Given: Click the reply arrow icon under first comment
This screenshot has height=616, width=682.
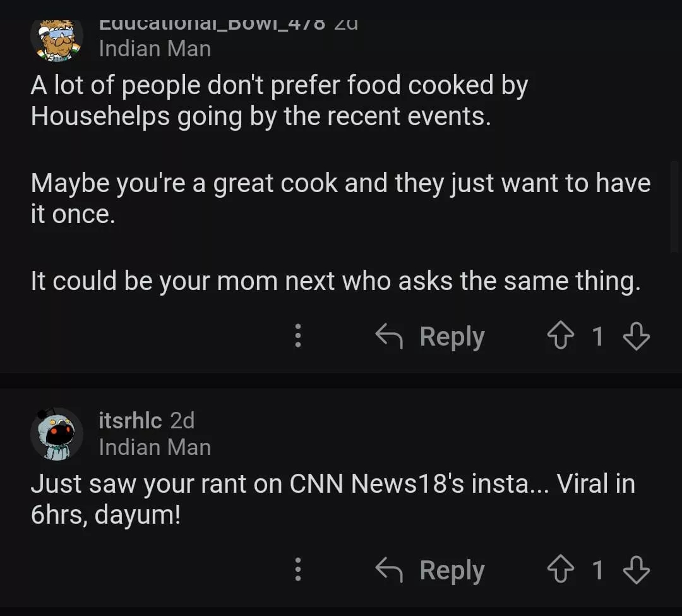Looking at the screenshot, I should pyautogui.click(x=389, y=336).
